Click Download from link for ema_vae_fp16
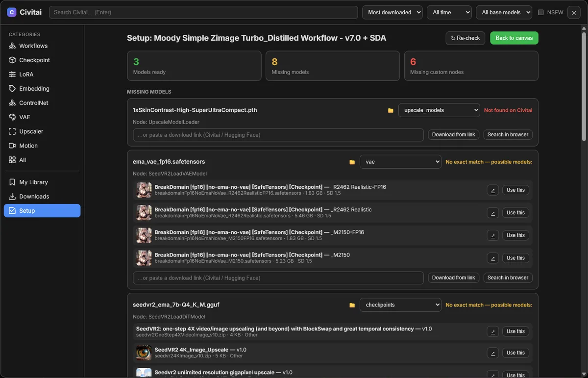Screen dimensions: 588x378 [453, 277]
